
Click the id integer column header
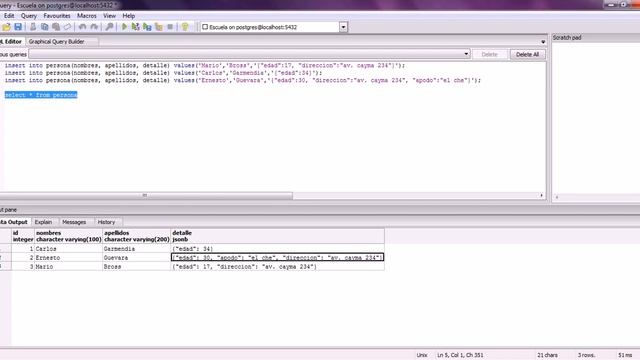[x=23, y=236]
